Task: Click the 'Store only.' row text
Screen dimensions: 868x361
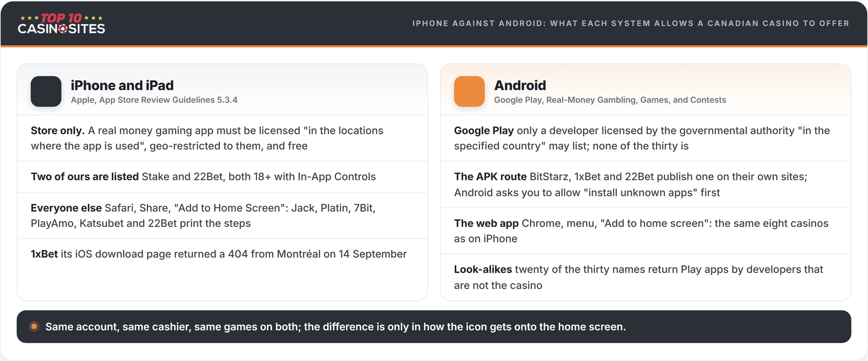Action: (222, 138)
